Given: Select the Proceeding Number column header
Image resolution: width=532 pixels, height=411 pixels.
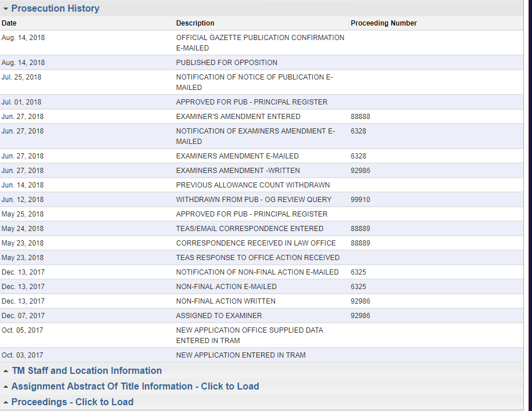Looking at the screenshot, I should point(383,23).
